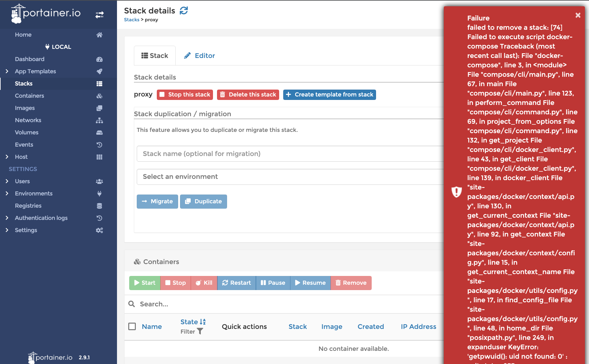Click the Host grid icon
This screenshot has height=364, width=589.
click(99, 157)
